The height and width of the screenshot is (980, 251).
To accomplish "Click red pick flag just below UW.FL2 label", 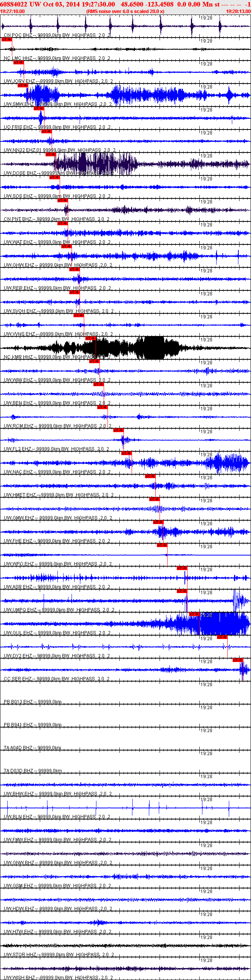I will [126, 453].
